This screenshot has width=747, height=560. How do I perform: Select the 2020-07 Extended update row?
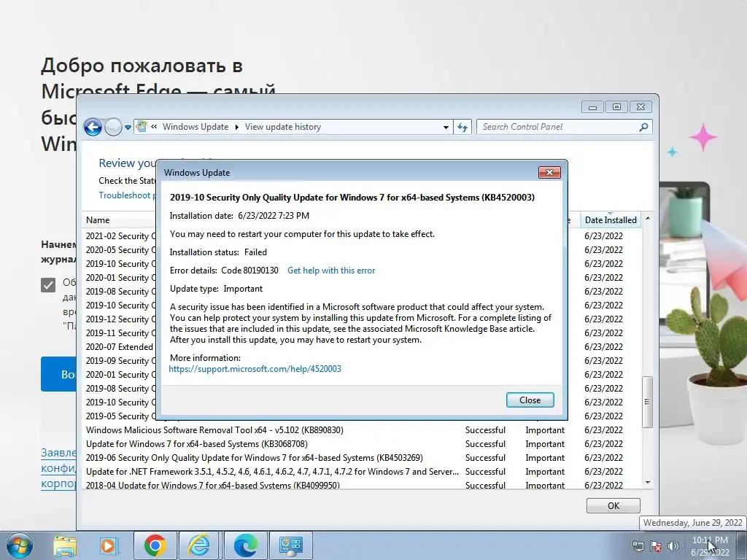(x=120, y=346)
